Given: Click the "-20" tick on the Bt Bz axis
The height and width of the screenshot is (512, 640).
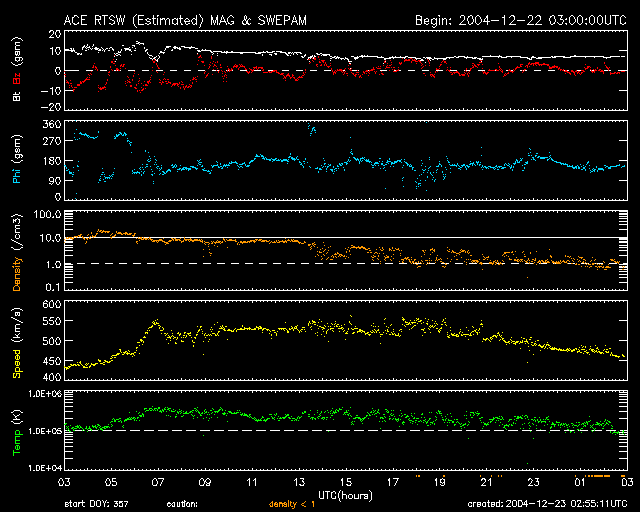Looking at the screenshot, I should tap(51, 107).
